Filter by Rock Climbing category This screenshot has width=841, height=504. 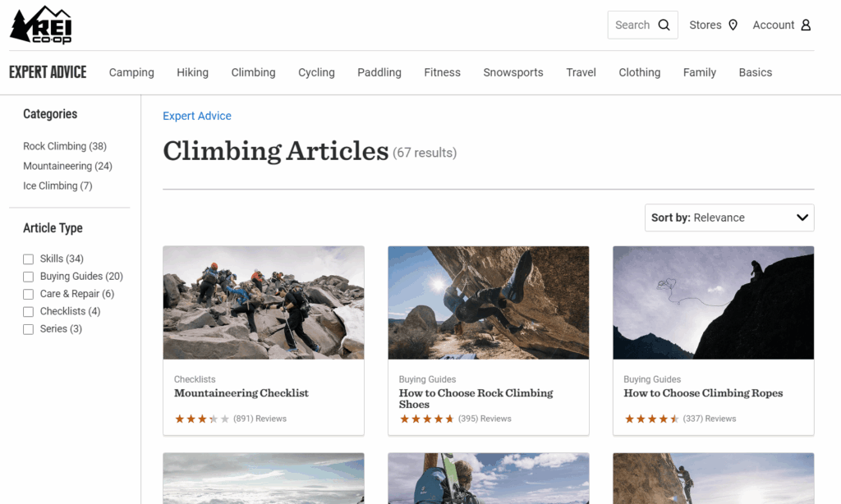coord(65,146)
